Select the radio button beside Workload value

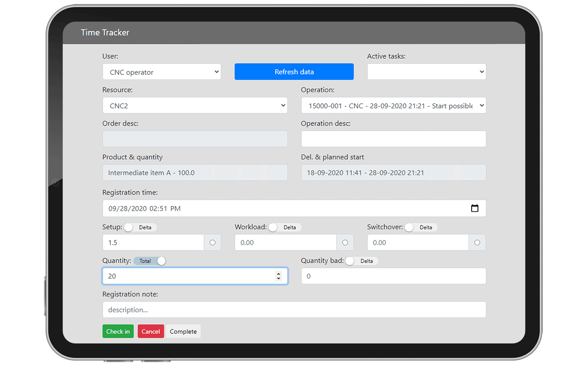[x=345, y=242]
